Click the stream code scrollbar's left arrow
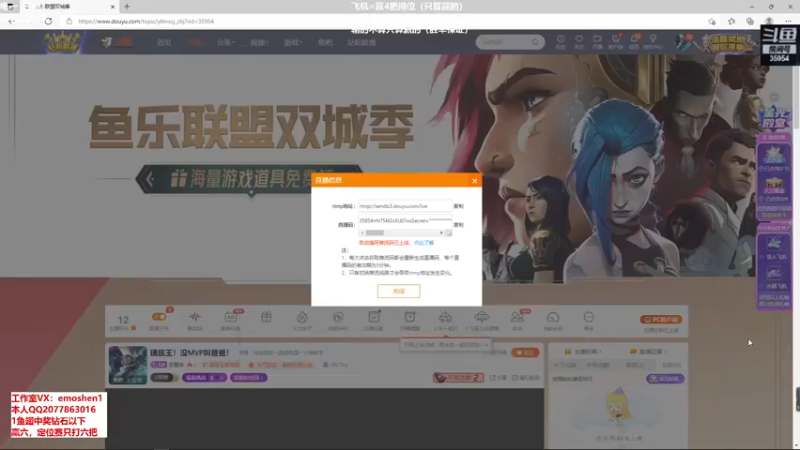Image resolution: width=800 pixels, height=450 pixels. coord(362,233)
